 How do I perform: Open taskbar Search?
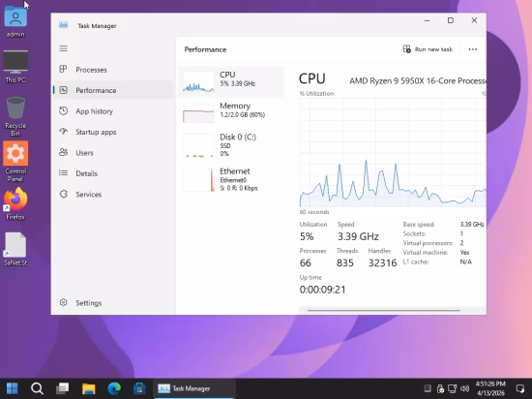pos(37,388)
